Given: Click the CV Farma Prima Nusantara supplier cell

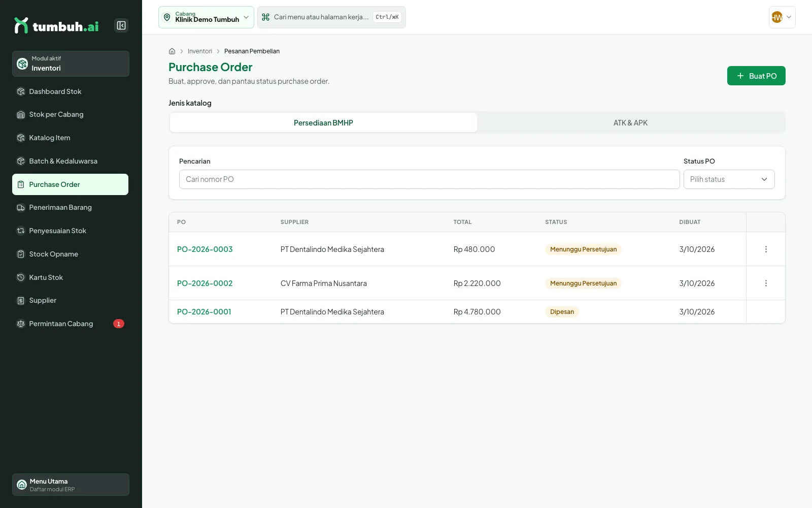Looking at the screenshot, I should [324, 283].
